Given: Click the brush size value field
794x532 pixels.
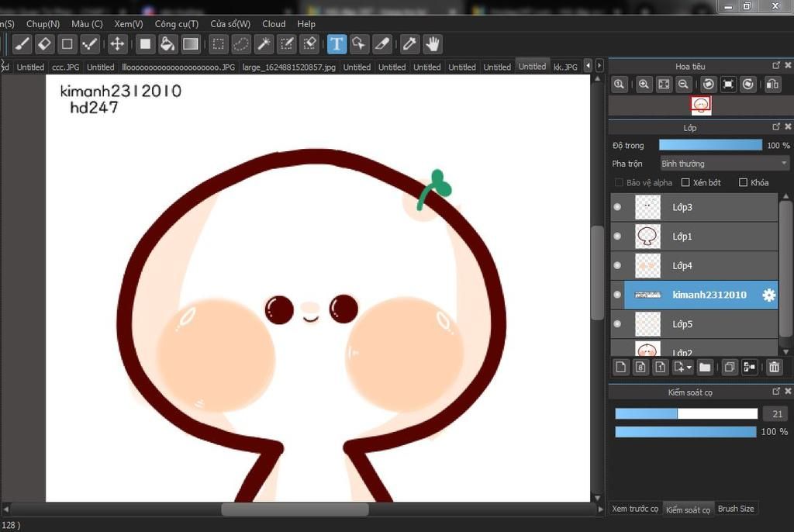Looking at the screenshot, I should tap(777, 414).
